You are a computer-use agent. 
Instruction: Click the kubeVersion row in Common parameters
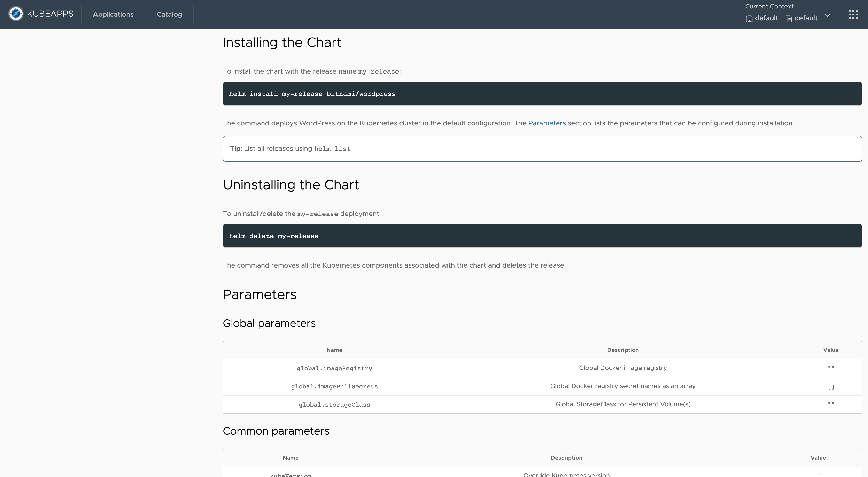point(290,474)
